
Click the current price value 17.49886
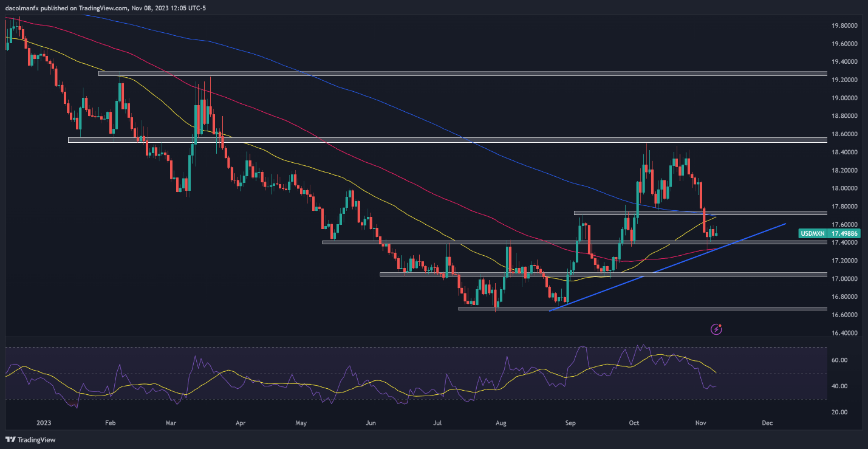(x=844, y=233)
